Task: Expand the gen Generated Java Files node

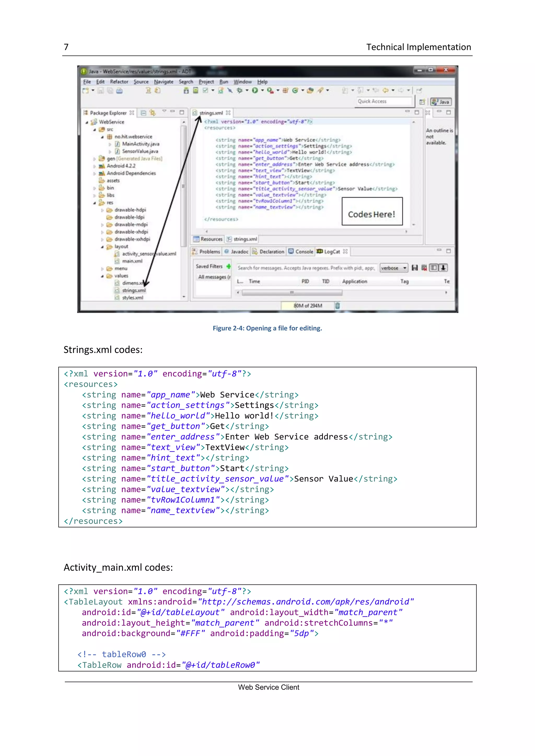Action: pos(94,159)
